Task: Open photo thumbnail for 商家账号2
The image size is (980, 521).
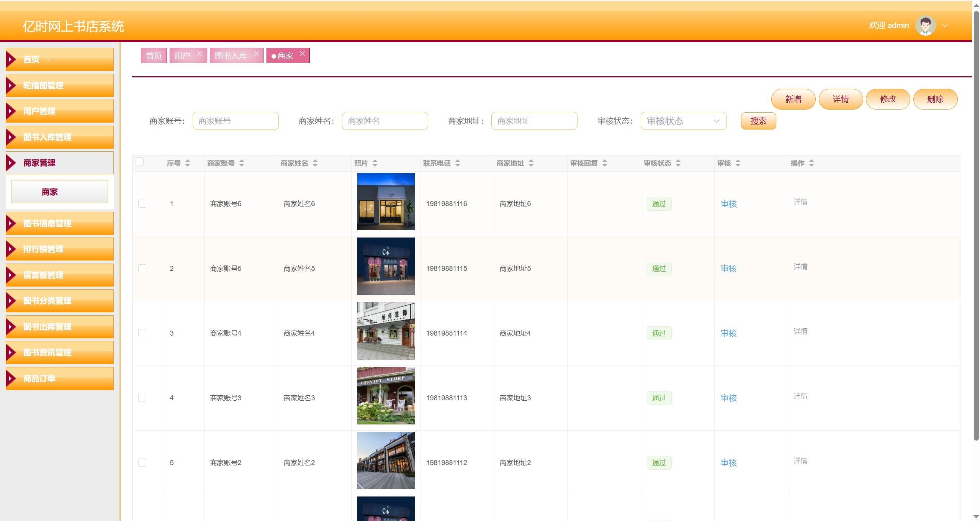Action: [x=386, y=460]
